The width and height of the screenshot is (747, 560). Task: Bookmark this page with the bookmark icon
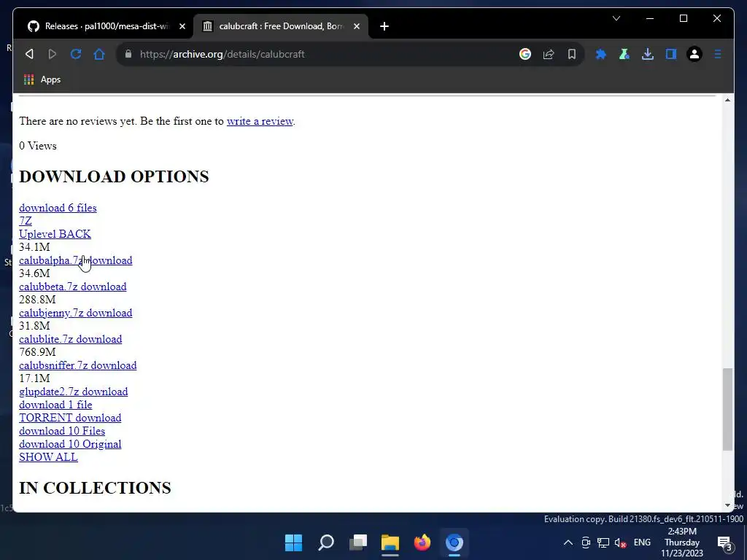point(572,54)
